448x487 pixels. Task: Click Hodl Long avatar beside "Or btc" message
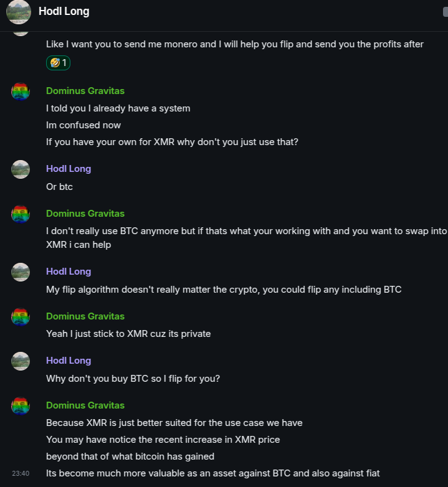click(x=21, y=169)
